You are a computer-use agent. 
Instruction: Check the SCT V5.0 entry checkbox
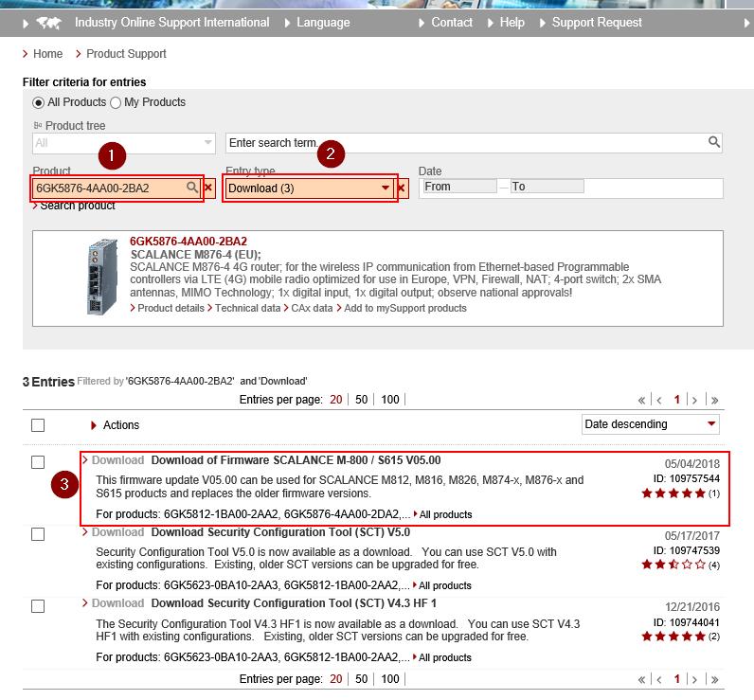(x=38, y=534)
